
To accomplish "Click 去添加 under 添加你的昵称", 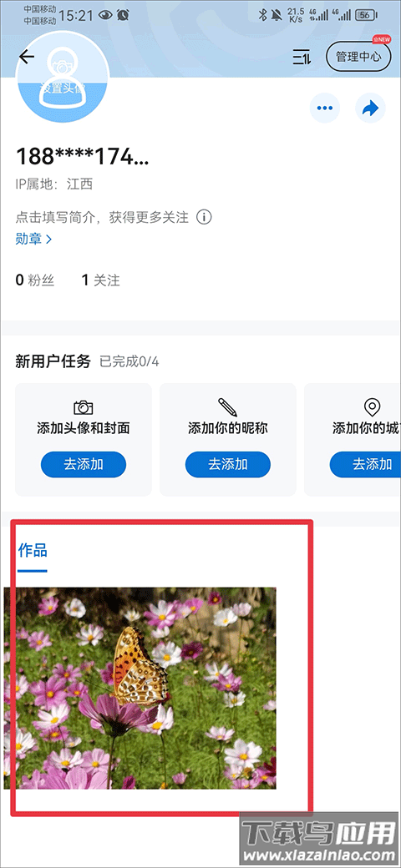I will tap(227, 464).
